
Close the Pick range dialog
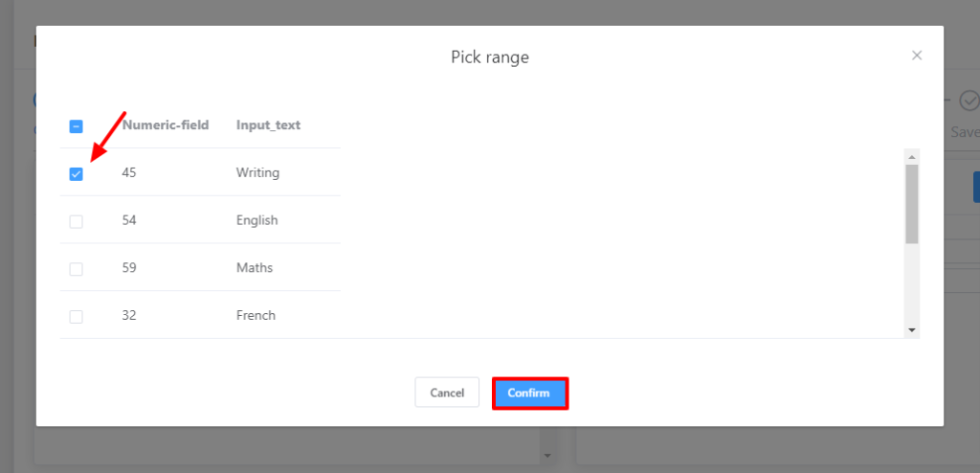(917, 56)
